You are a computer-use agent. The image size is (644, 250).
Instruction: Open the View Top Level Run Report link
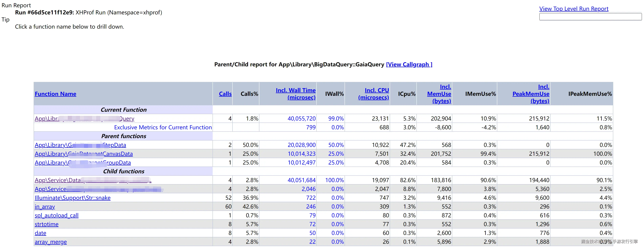pos(573,9)
